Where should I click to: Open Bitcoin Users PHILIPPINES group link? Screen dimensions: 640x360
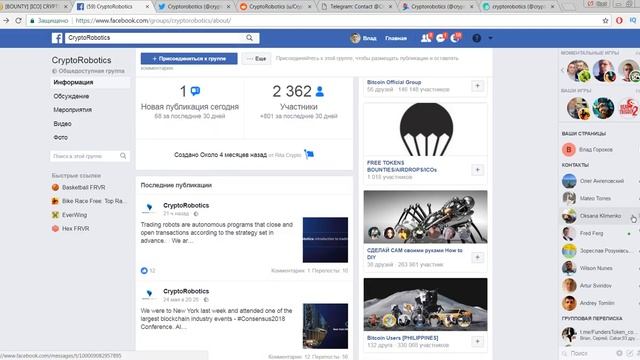click(402, 338)
